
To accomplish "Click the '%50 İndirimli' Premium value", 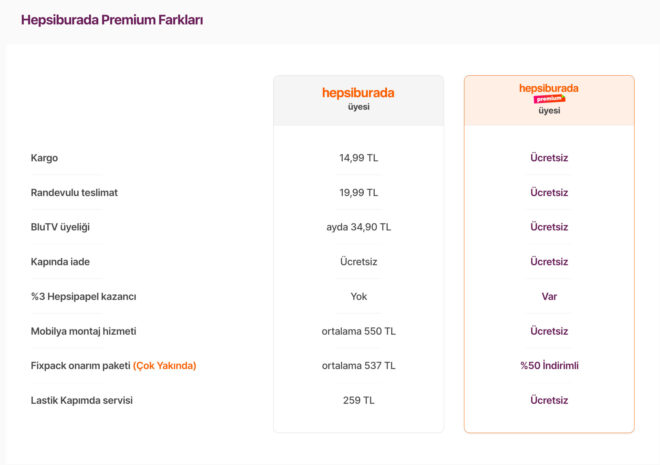I will click(x=549, y=366).
